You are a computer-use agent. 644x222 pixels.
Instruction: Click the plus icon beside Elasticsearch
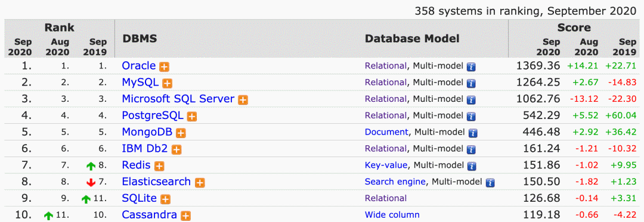click(200, 183)
